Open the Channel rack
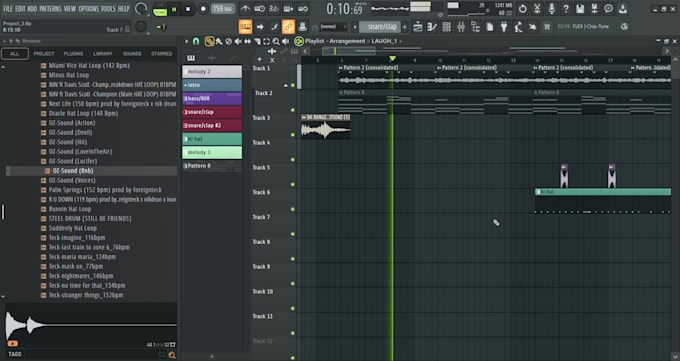 point(446,27)
